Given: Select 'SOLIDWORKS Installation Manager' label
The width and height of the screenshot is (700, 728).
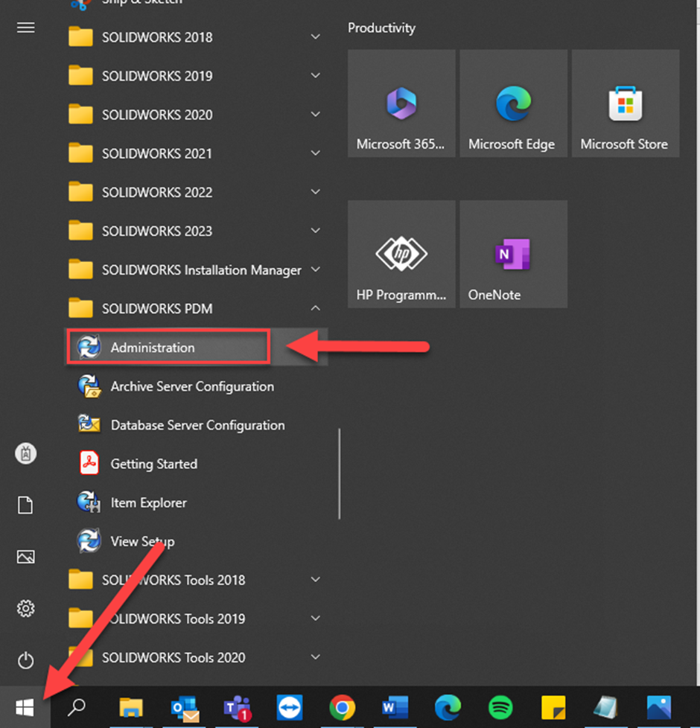Looking at the screenshot, I should pos(202,269).
